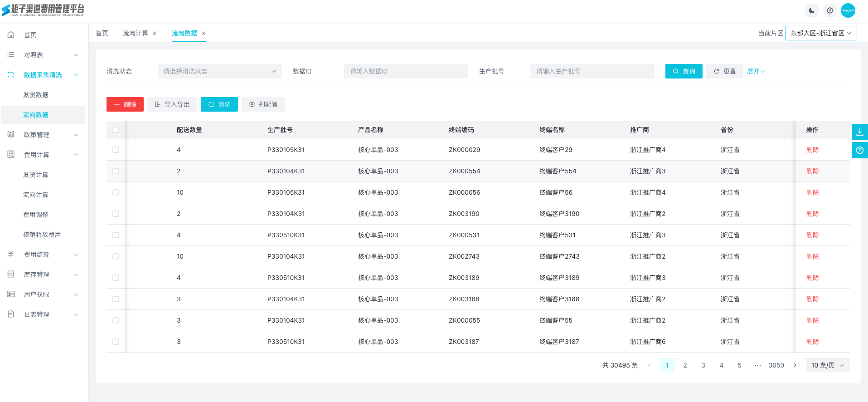
Task: Switch to the 流向计算 tab
Action: [x=135, y=33]
